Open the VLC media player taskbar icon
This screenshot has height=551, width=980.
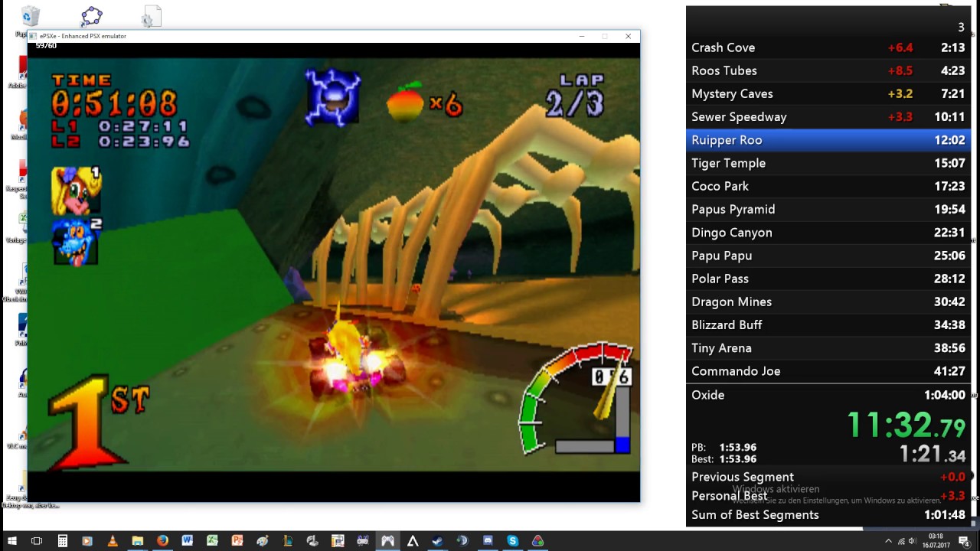pyautogui.click(x=113, y=541)
